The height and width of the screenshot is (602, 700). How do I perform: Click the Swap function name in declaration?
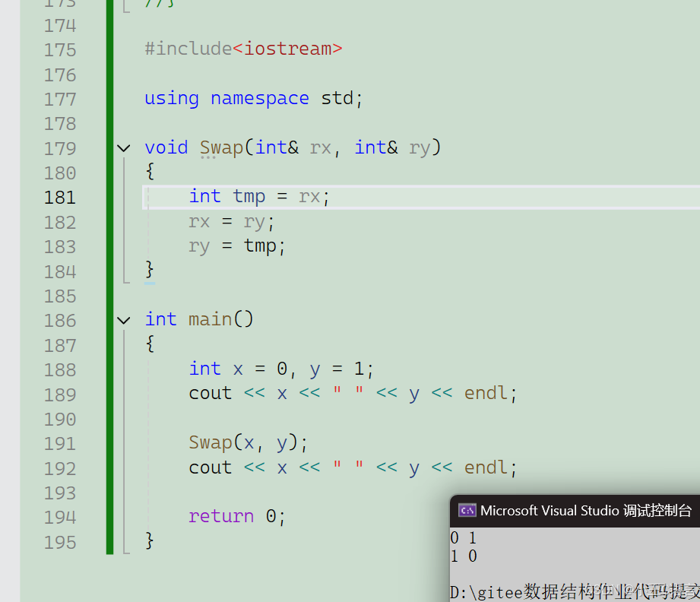point(221,147)
